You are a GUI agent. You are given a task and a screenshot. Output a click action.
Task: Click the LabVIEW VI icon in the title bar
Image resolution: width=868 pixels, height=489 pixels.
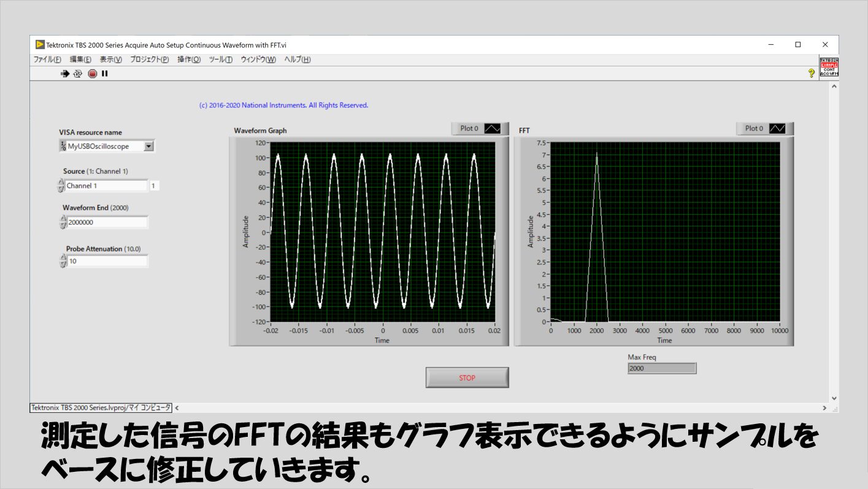click(40, 45)
